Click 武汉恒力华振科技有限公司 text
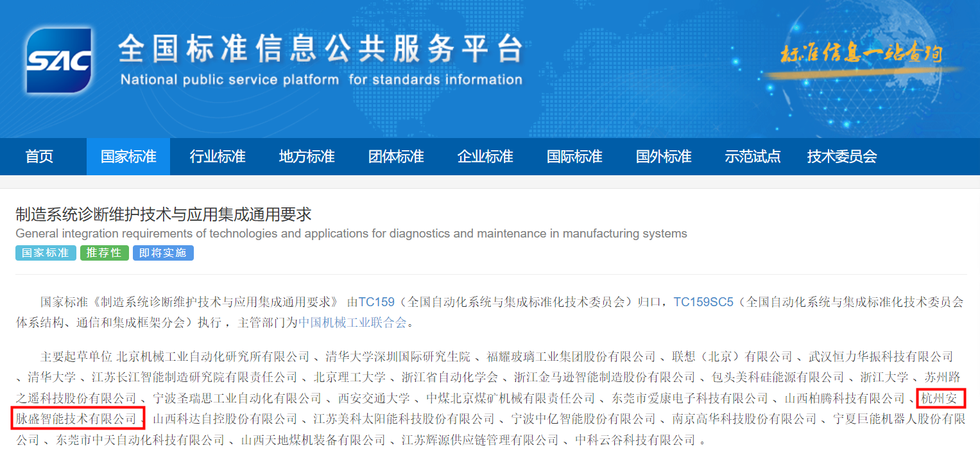Screen dimensions: 980x459 tap(881, 357)
